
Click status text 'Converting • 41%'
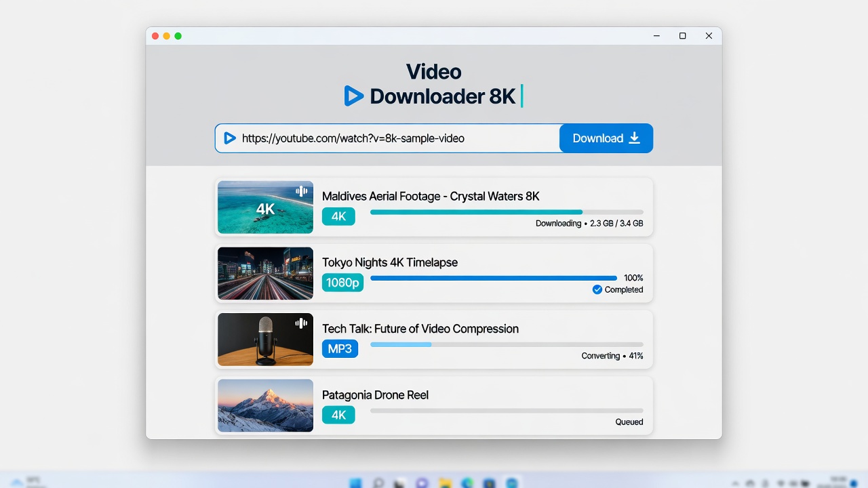click(x=612, y=356)
